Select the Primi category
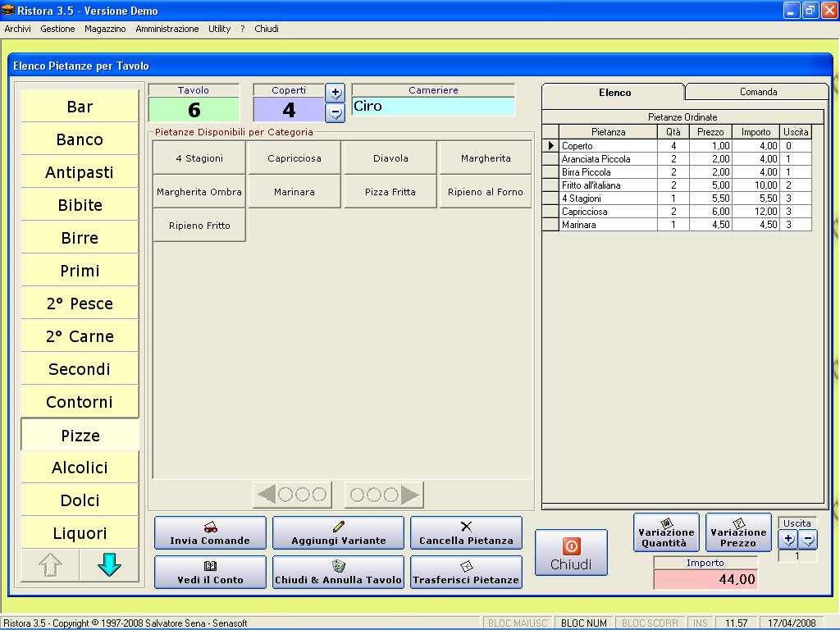840x630 pixels. pos(80,271)
